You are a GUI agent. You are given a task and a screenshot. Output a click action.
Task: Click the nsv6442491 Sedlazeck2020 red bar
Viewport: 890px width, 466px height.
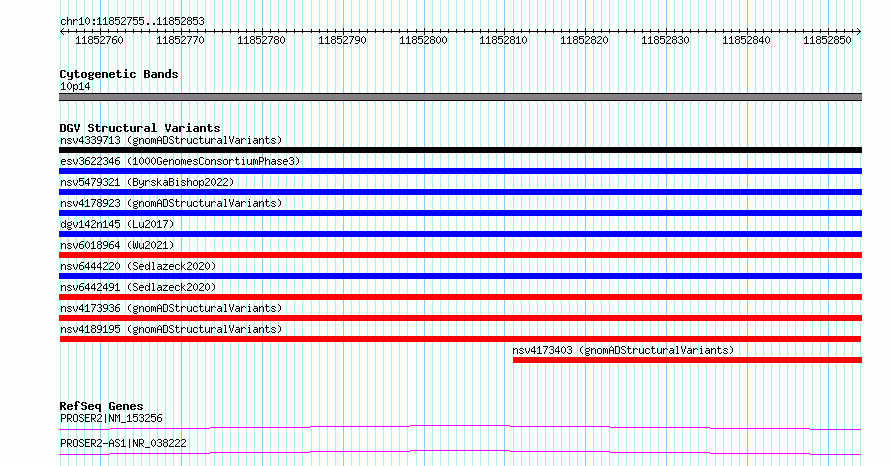coord(460,297)
